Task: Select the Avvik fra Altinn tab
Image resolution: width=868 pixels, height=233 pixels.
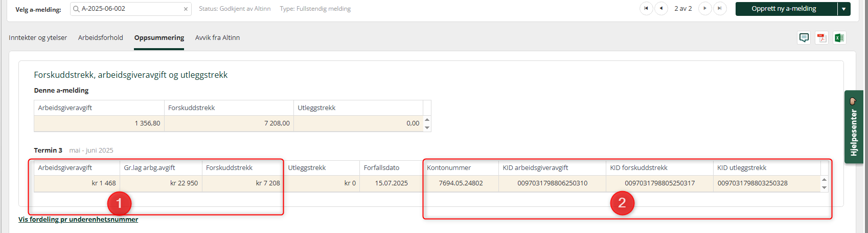Action: 217,38
